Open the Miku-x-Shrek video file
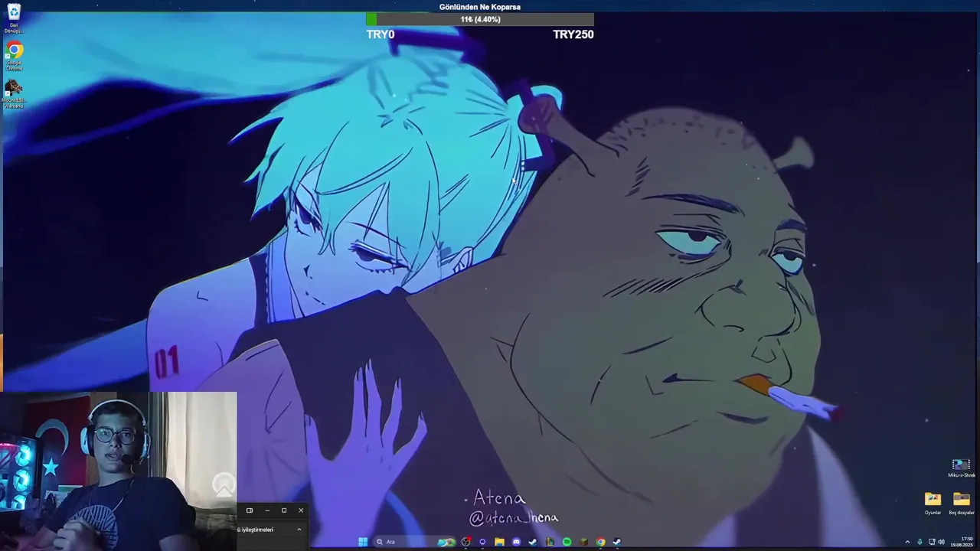This screenshot has height=551, width=980. pyautogui.click(x=961, y=468)
